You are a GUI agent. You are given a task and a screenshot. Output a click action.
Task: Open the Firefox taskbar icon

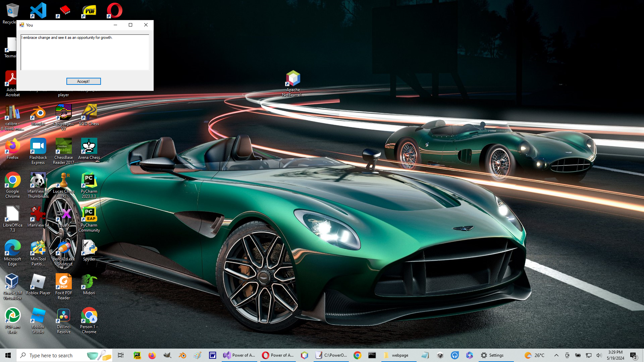click(152, 355)
